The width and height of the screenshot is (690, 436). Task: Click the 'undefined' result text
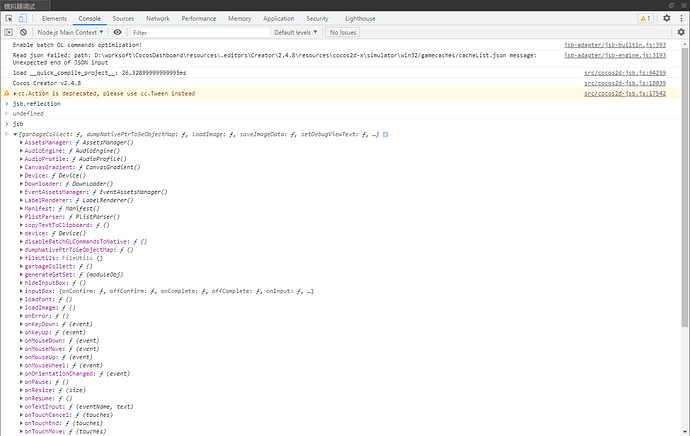pyautogui.click(x=28, y=114)
